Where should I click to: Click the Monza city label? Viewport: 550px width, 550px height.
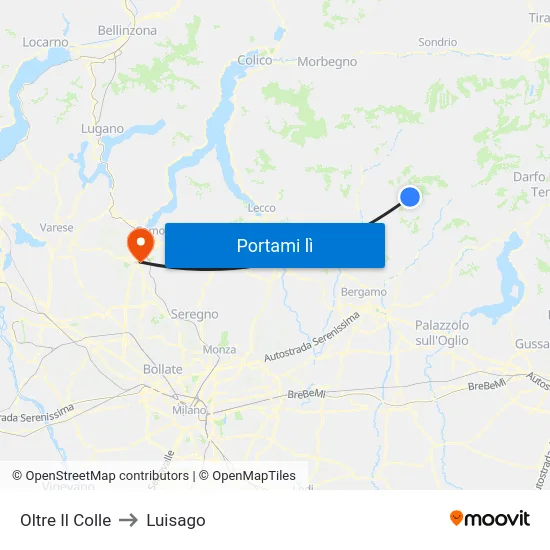coord(219,349)
